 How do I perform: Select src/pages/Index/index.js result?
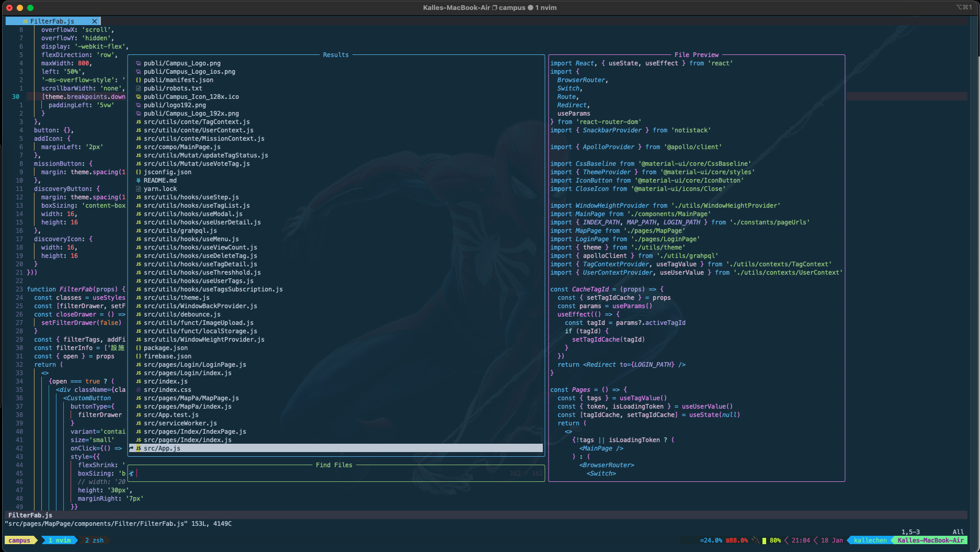click(188, 440)
